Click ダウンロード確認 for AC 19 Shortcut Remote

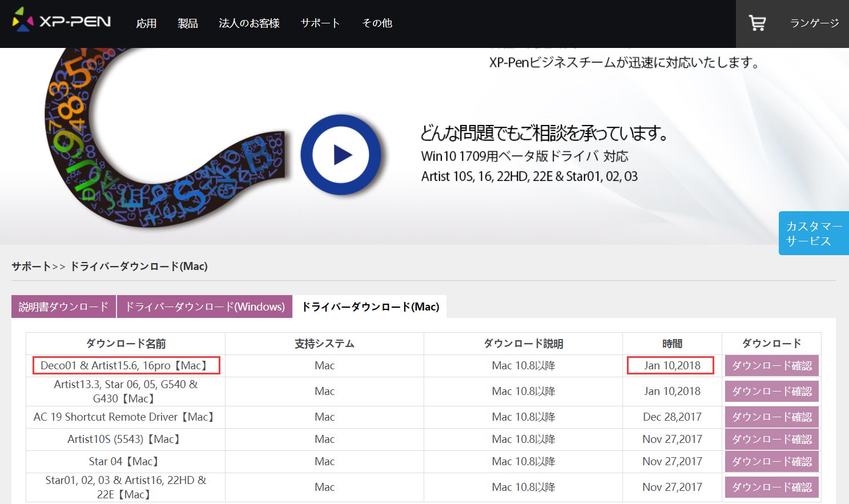click(x=771, y=417)
